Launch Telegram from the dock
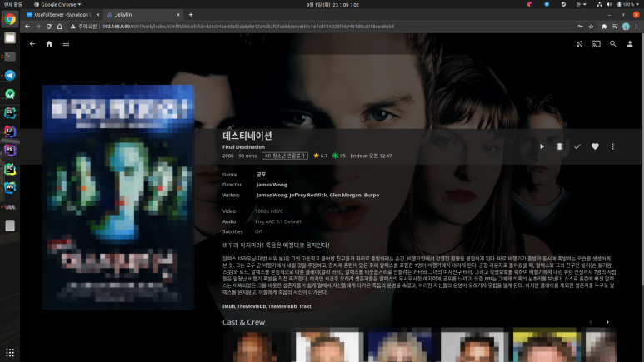This screenshot has height=362, width=644. click(x=10, y=76)
